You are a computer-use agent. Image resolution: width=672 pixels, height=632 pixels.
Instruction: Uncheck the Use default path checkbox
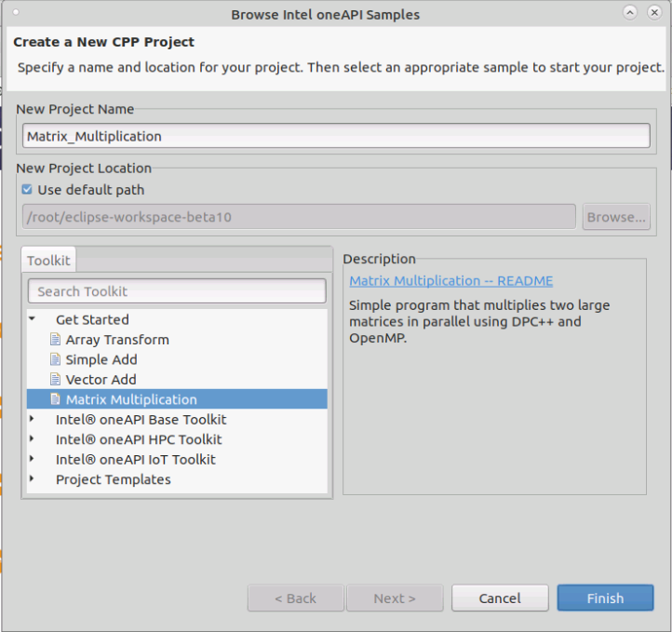click(x=27, y=190)
